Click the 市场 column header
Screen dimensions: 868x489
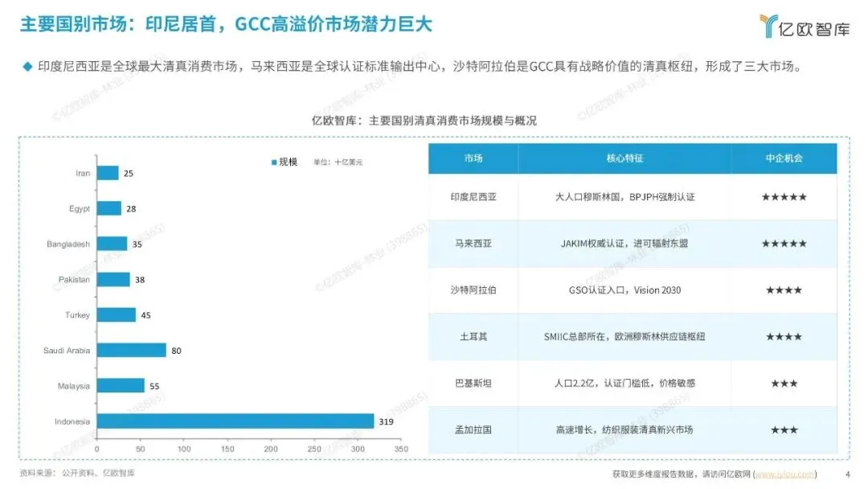[473, 158]
